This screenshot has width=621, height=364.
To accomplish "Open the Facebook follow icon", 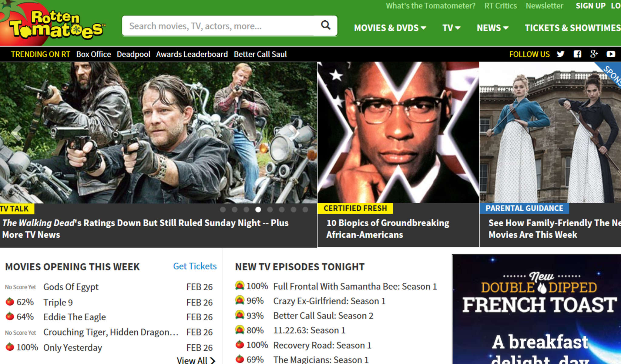I will click(577, 54).
